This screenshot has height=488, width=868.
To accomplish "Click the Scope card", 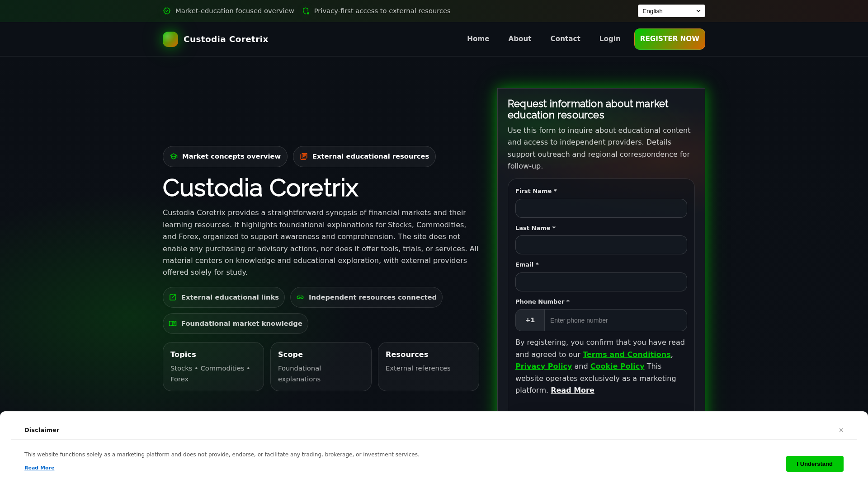I will [x=321, y=366].
